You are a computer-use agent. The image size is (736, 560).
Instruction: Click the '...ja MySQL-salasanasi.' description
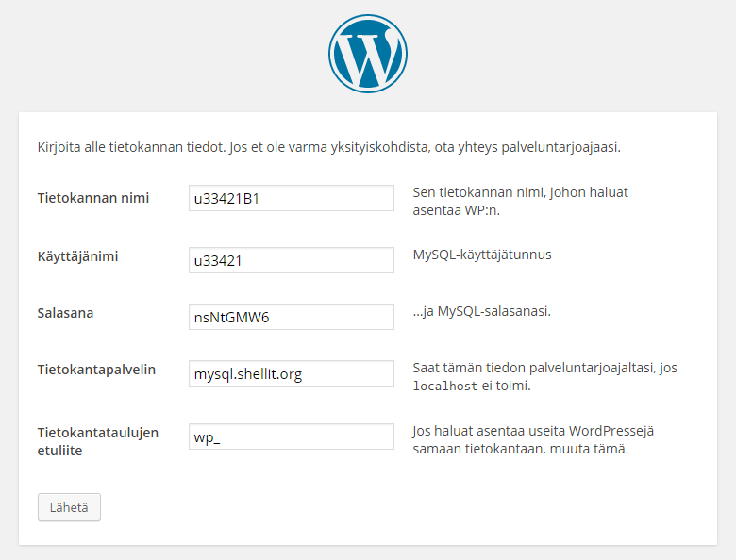point(481,311)
